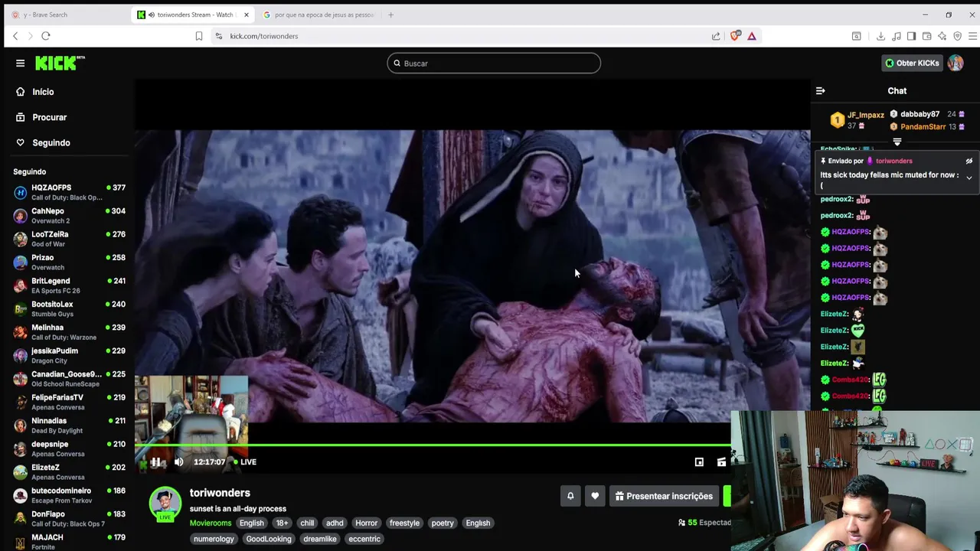Open jessikaPudim channel in sidebar
This screenshot has height=551, width=980.
(x=69, y=356)
